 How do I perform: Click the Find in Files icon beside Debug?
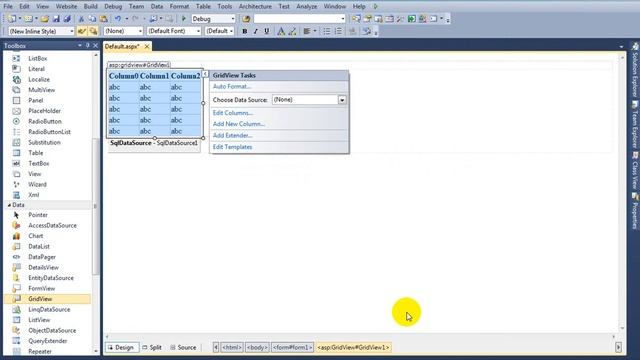[x=246, y=19]
